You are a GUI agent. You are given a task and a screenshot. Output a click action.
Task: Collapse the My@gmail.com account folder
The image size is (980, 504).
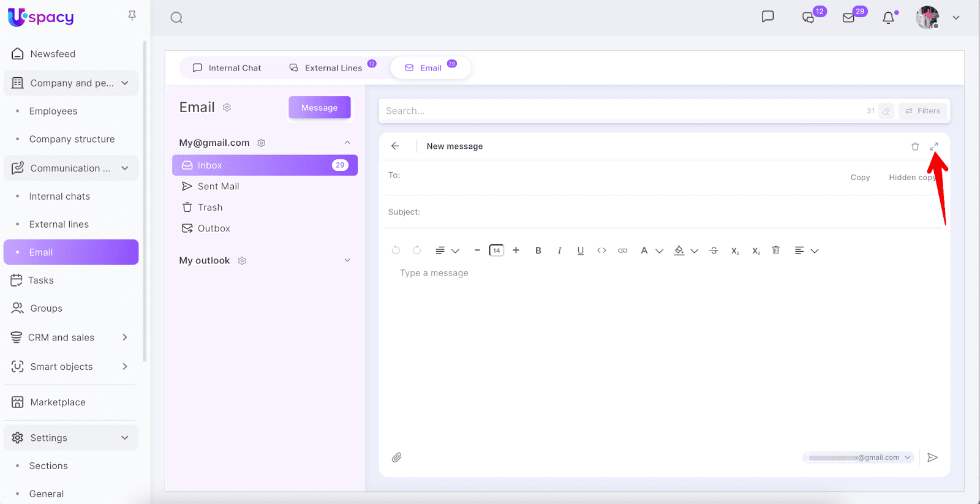pyautogui.click(x=347, y=143)
